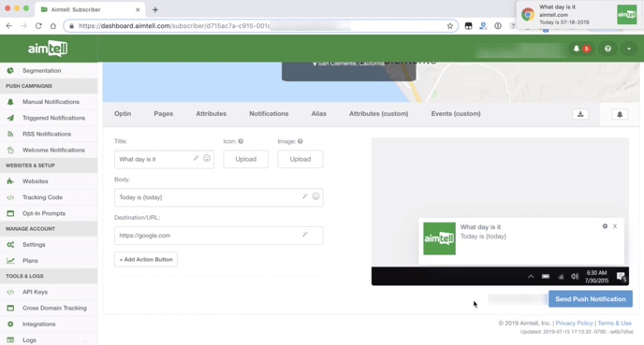Click the Websites puzzle icon
This screenshot has width=644, height=345.
(x=10, y=180)
